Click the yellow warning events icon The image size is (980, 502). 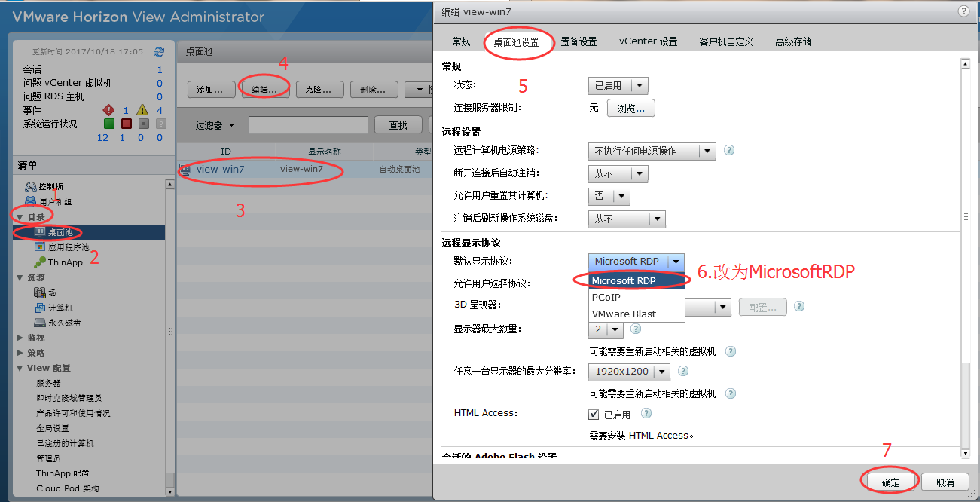[142, 110]
